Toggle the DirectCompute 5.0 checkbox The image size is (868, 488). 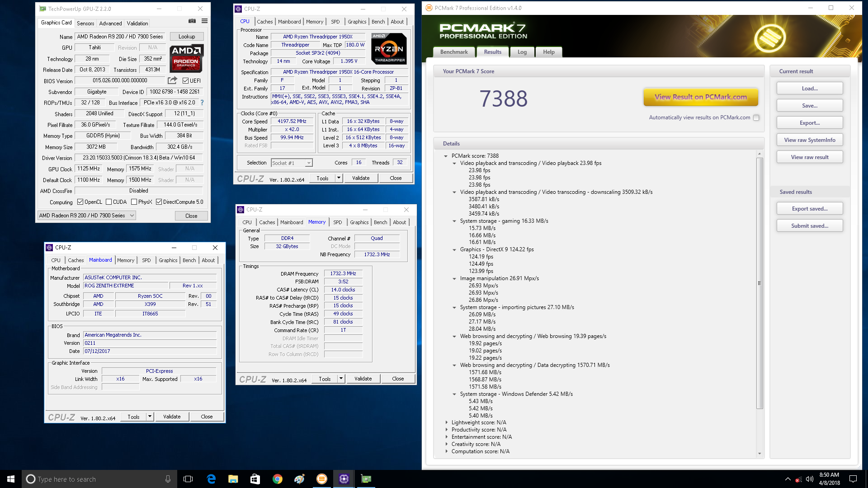tap(159, 202)
